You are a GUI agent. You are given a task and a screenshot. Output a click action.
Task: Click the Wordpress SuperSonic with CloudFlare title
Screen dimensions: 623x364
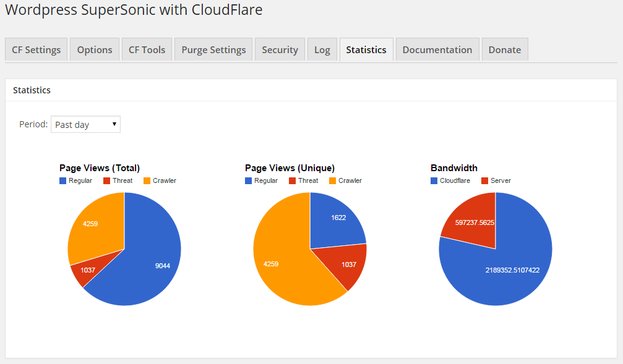[134, 10]
